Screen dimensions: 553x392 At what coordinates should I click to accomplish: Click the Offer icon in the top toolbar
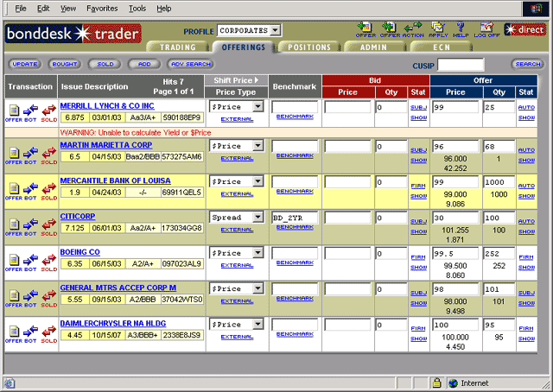[365, 29]
